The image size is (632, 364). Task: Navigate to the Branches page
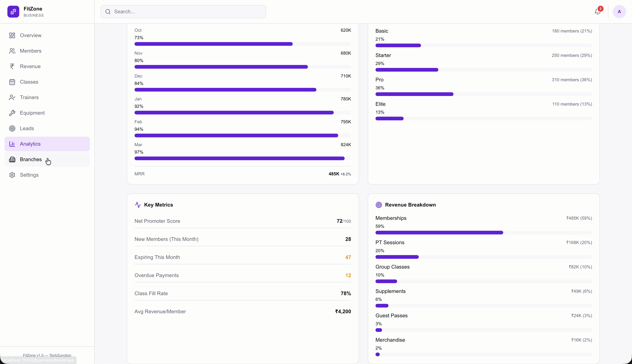point(30,159)
